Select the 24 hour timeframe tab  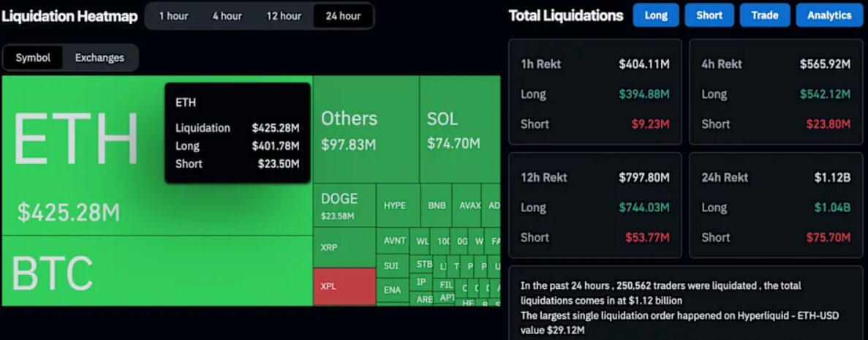click(x=342, y=16)
